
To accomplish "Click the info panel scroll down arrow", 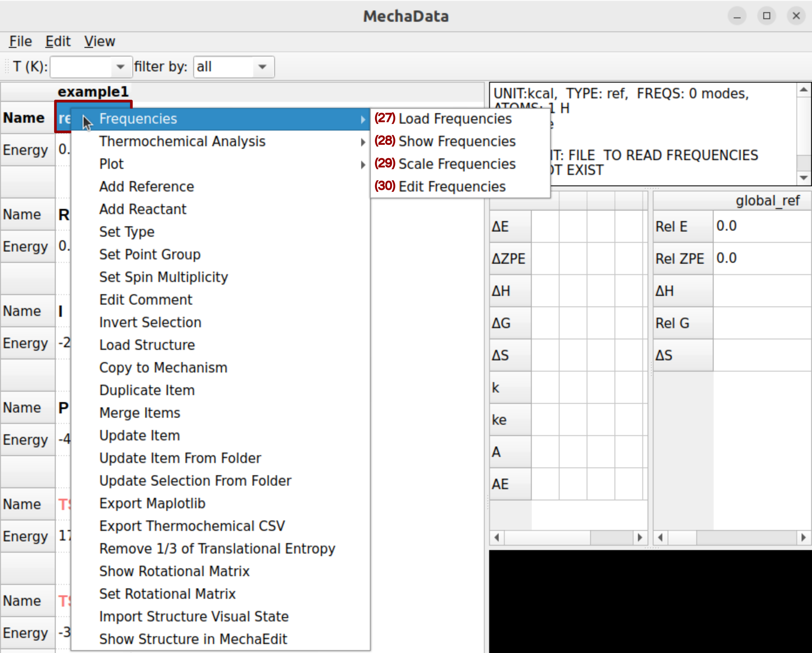I will pos(804,178).
